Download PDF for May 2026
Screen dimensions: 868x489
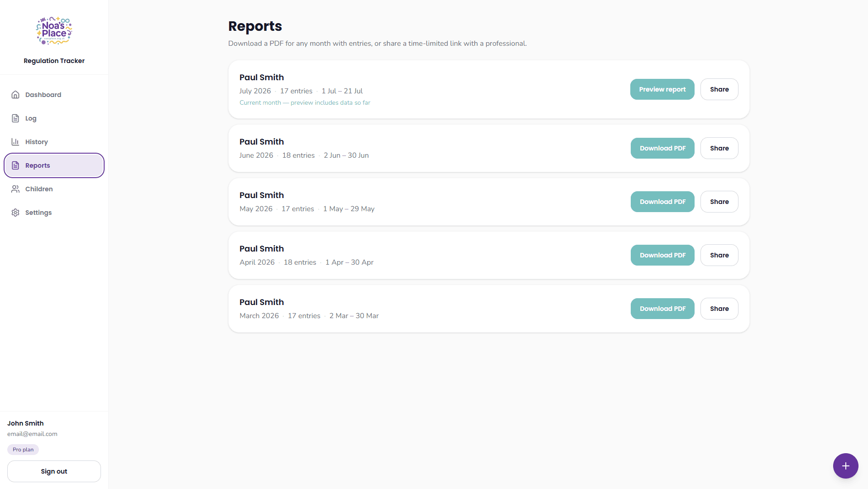tap(662, 202)
